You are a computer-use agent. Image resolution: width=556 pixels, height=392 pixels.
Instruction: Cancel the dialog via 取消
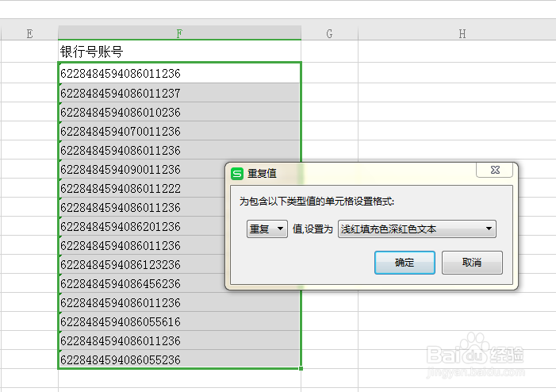coord(472,263)
